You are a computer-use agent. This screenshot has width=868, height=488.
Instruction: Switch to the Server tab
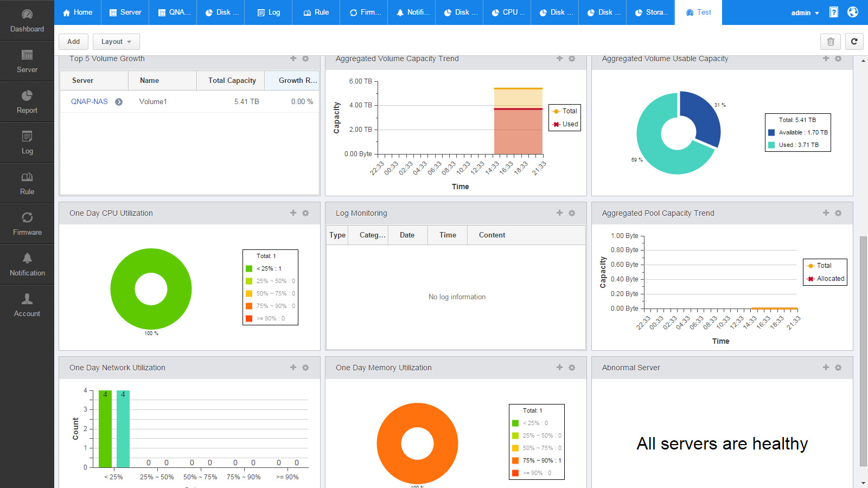[125, 12]
